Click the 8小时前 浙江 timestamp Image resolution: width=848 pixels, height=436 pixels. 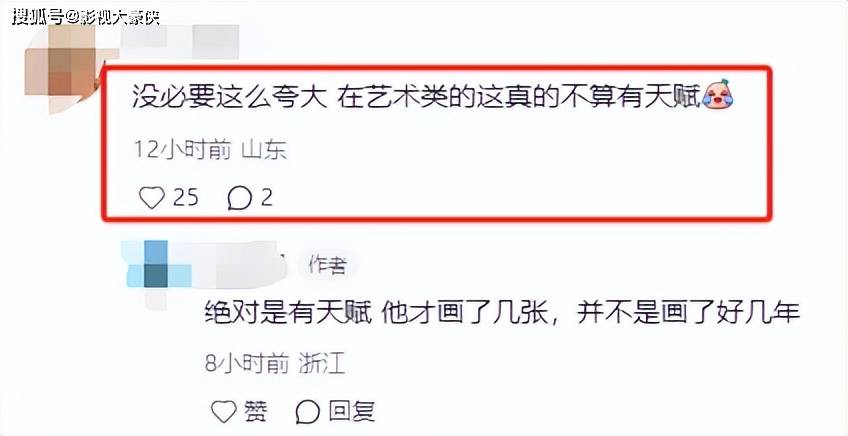pyautogui.click(x=275, y=364)
